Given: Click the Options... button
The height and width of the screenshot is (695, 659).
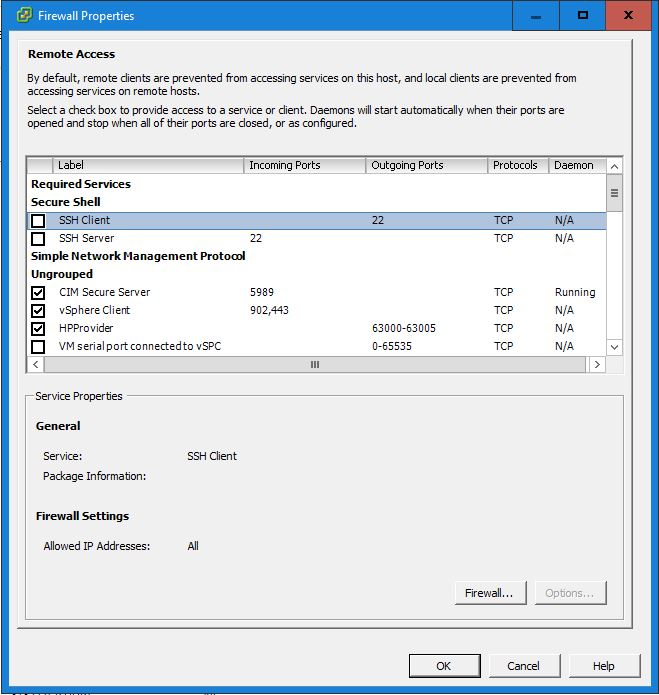Looking at the screenshot, I should pos(570,593).
